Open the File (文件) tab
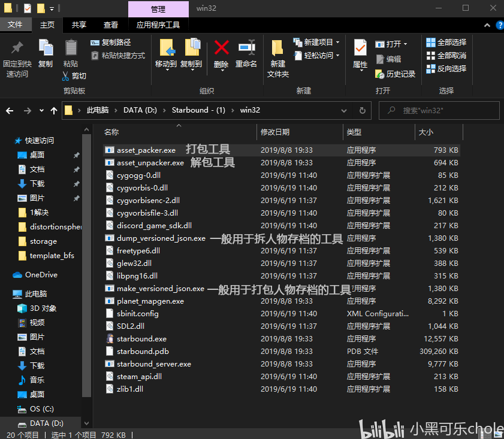 (15, 25)
